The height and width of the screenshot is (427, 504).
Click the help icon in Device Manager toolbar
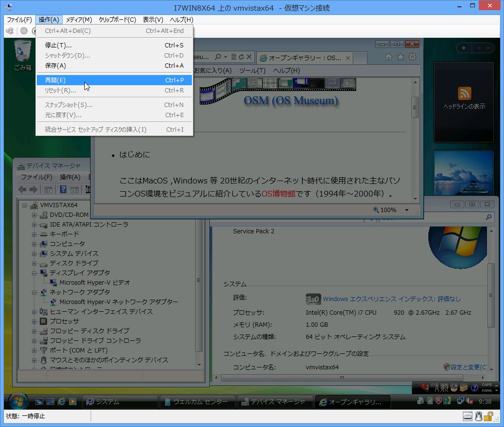pos(63,190)
